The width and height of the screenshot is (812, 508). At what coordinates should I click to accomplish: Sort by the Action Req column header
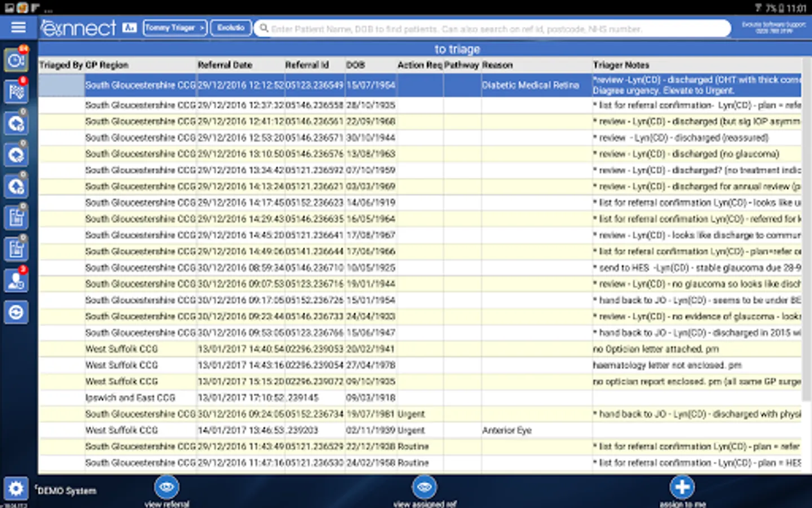pyautogui.click(x=420, y=65)
